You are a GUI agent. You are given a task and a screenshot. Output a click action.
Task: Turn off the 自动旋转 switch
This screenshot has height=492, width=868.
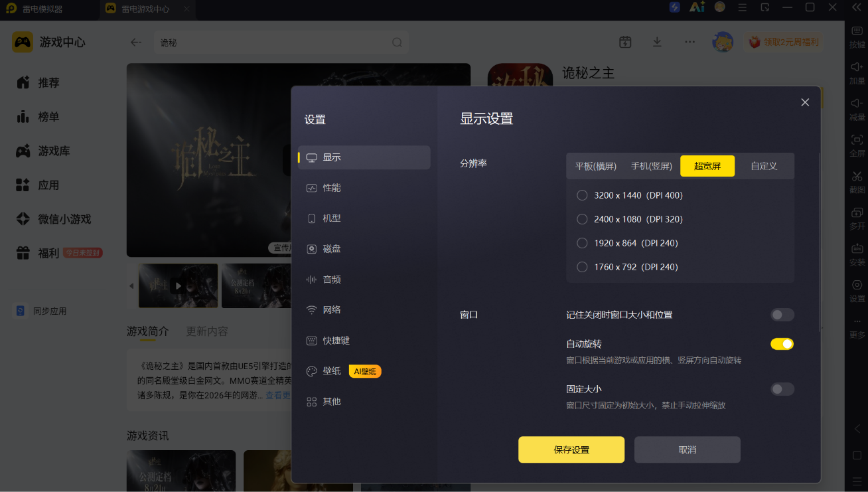coord(782,344)
